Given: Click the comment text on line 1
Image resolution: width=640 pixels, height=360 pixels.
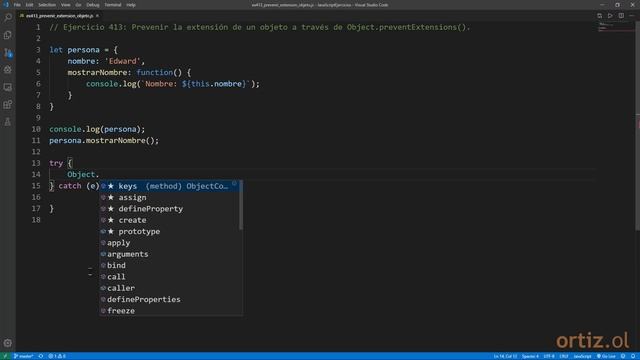Looking at the screenshot, I should point(260,27).
